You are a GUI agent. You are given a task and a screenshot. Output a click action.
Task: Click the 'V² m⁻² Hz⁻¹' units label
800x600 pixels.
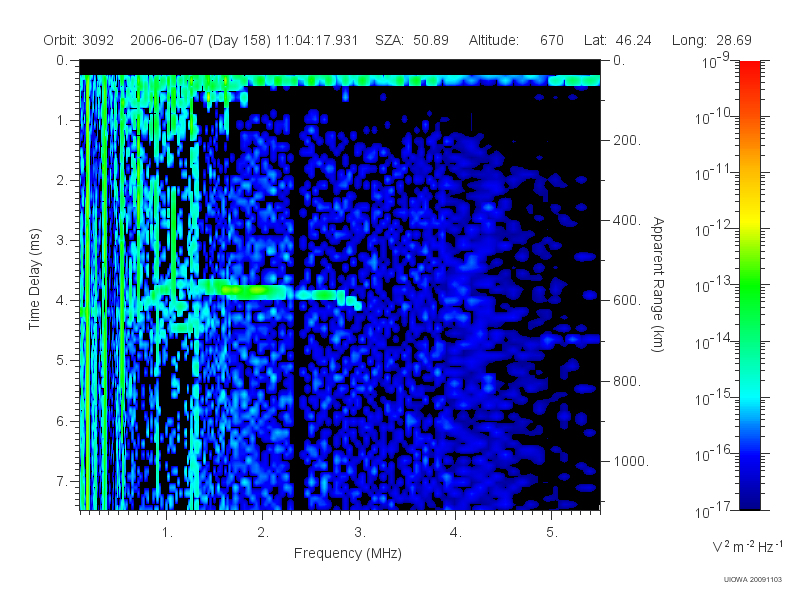pyautogui.click(x=747, y=546)
